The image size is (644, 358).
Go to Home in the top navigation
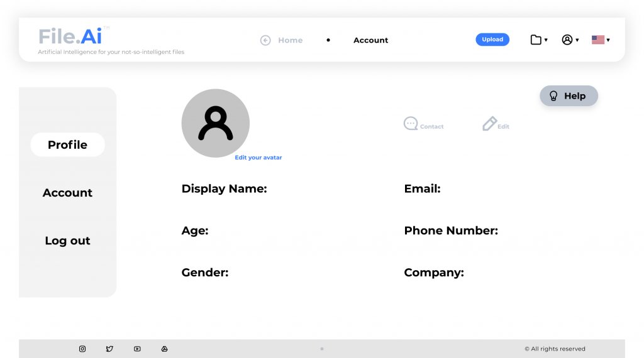(290, 40)
